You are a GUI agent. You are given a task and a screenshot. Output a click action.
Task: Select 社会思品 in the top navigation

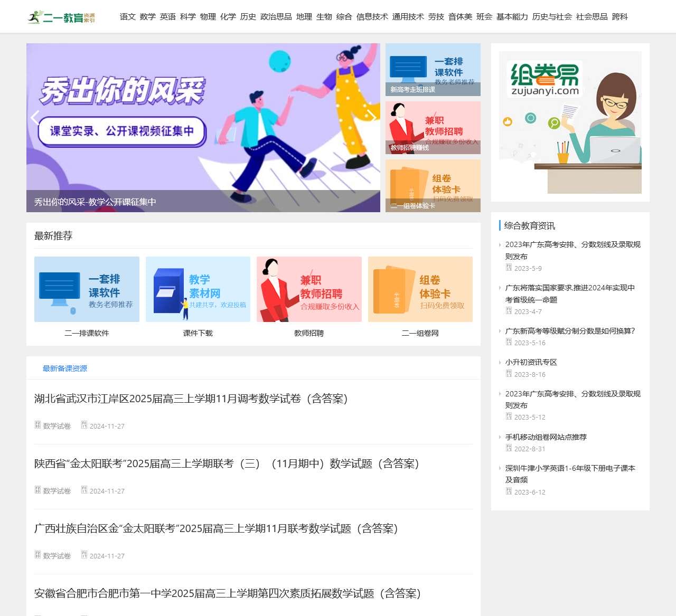(592, 17)
